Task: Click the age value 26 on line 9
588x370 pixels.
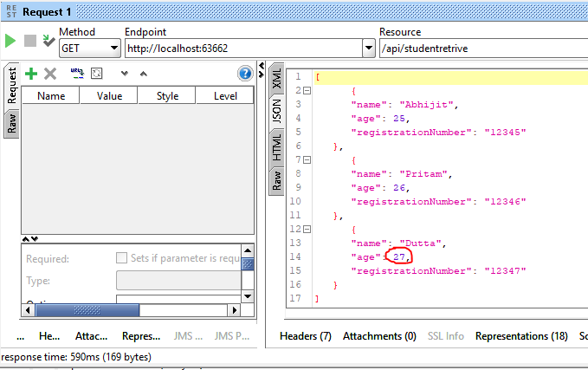Action: point(399,188)
